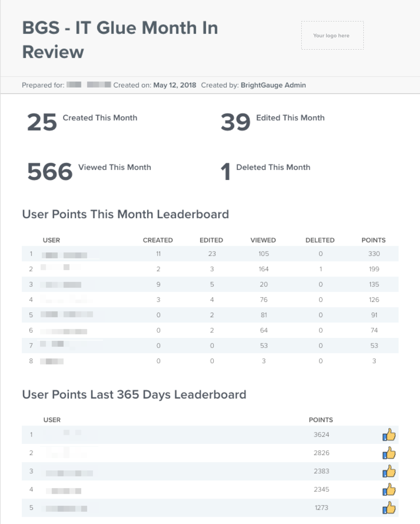
Task: Click thumbs-up icon beside 2345 points
Action: pos(389,489)
